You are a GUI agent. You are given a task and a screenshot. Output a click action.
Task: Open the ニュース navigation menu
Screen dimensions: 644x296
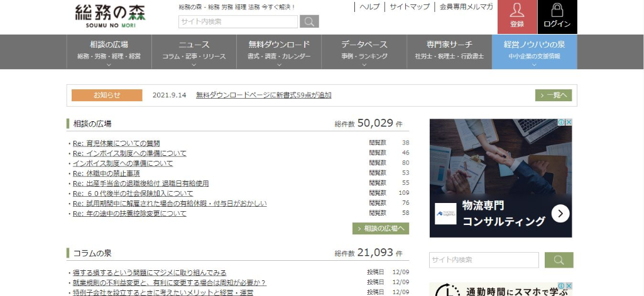194,52
